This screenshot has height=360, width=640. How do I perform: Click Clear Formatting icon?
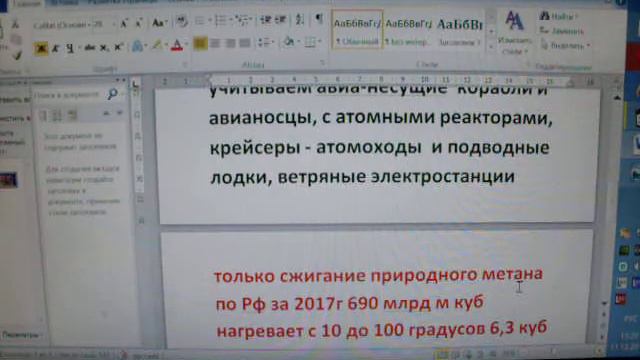pyautogui.click(x=182, y=20)
